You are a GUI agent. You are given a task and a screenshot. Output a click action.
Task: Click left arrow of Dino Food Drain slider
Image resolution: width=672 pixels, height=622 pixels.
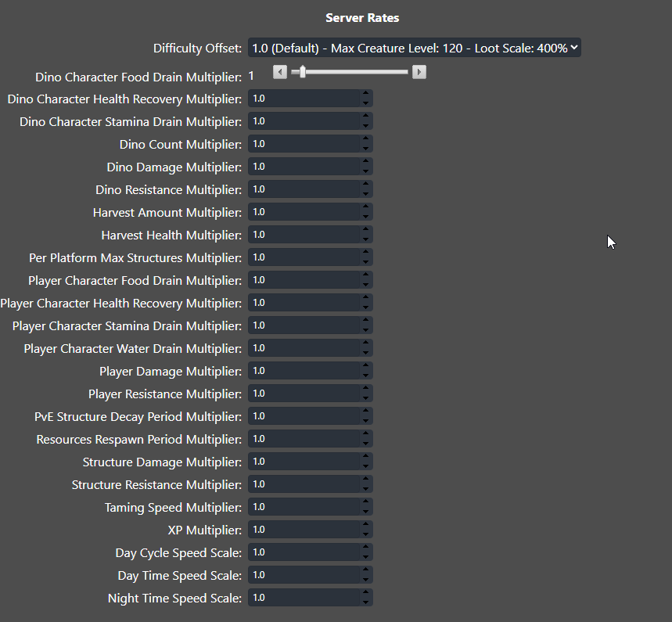[x=279, y=73]
